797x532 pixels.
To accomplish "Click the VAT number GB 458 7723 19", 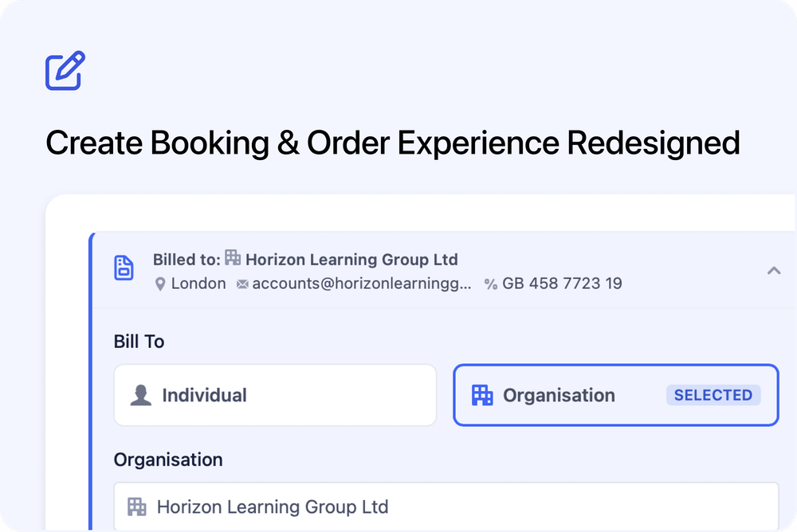I will 561,284.
